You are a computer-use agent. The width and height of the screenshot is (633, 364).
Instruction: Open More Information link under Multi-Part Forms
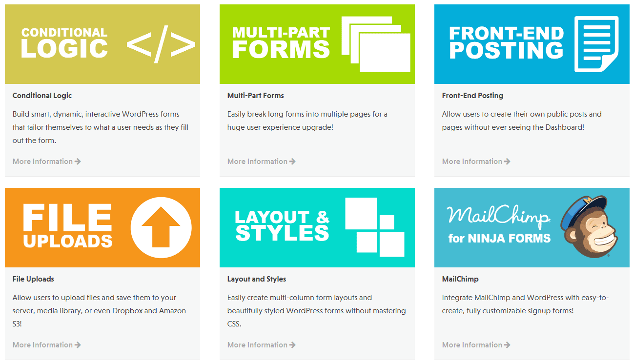262,162
